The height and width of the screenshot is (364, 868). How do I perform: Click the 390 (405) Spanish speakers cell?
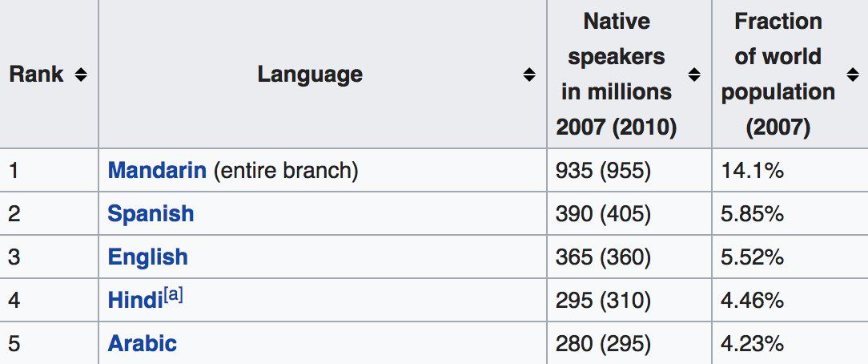coord(603,214)
